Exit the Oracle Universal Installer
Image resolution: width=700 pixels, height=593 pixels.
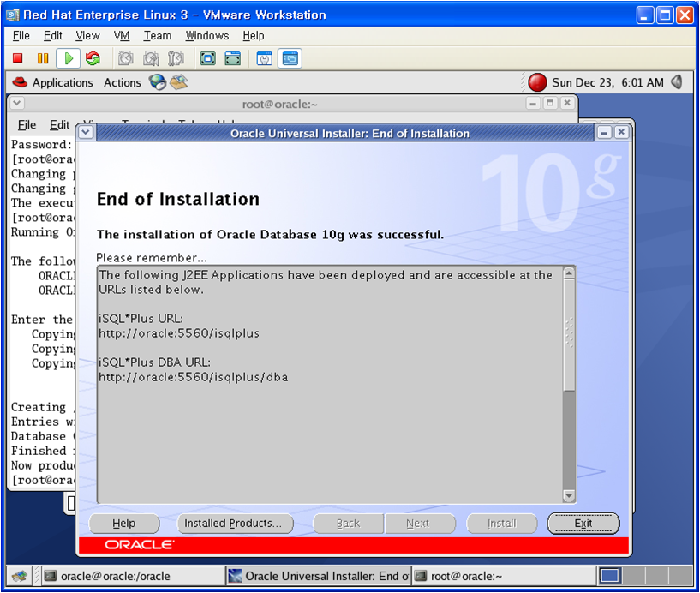pos(583,524)
